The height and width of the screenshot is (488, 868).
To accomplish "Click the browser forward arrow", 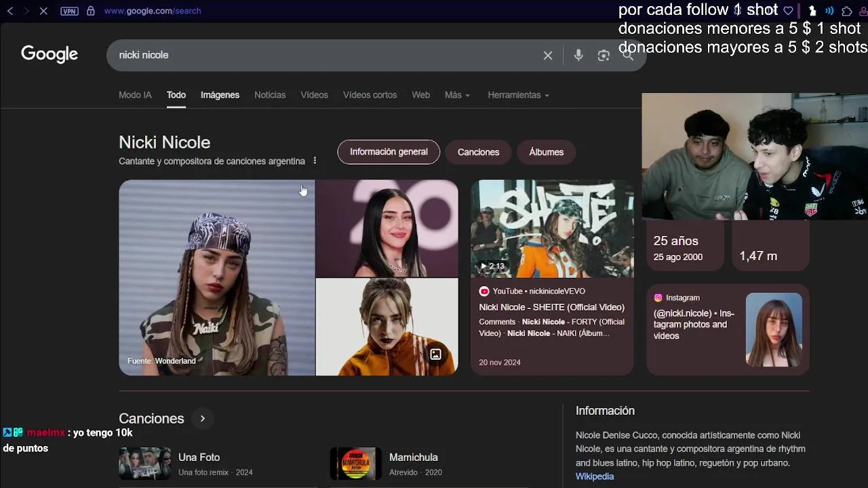I will tap(26, 11).
